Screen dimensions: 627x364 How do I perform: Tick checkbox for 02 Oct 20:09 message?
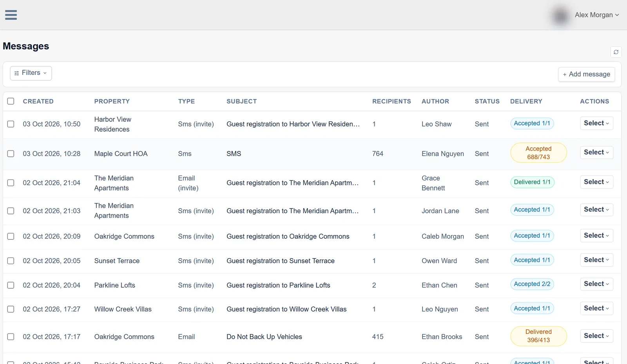click(x=11, y=236)
